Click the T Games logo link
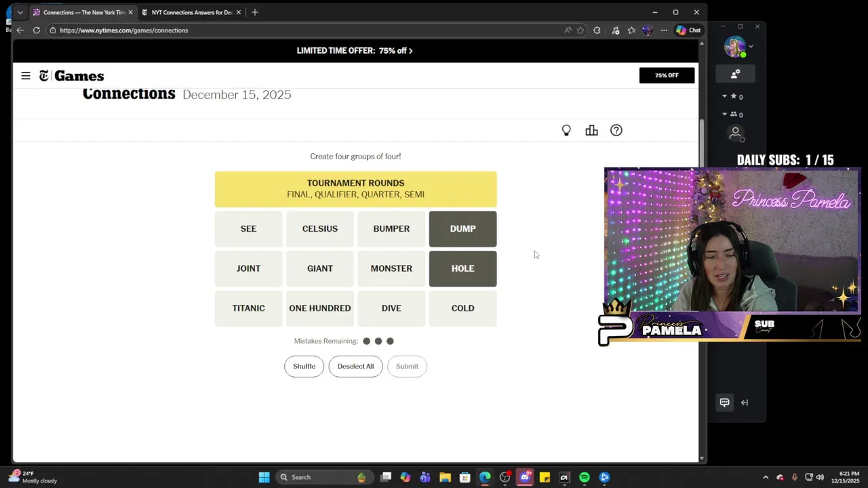The image size is (868, 488). pos(71,76)
